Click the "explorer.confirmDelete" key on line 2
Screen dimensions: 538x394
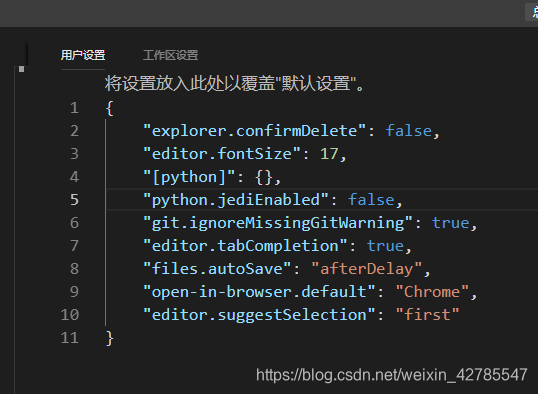(255, 131)
